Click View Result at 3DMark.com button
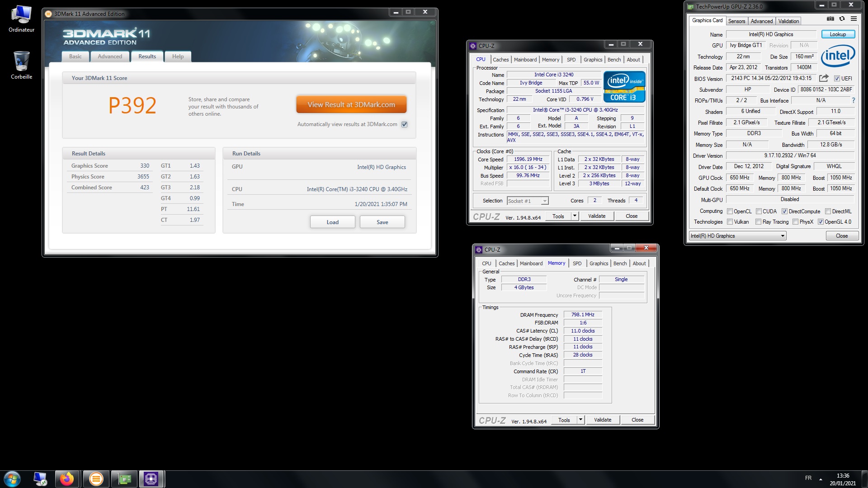This screenshot has width=868, height=488. click(351, 104)
